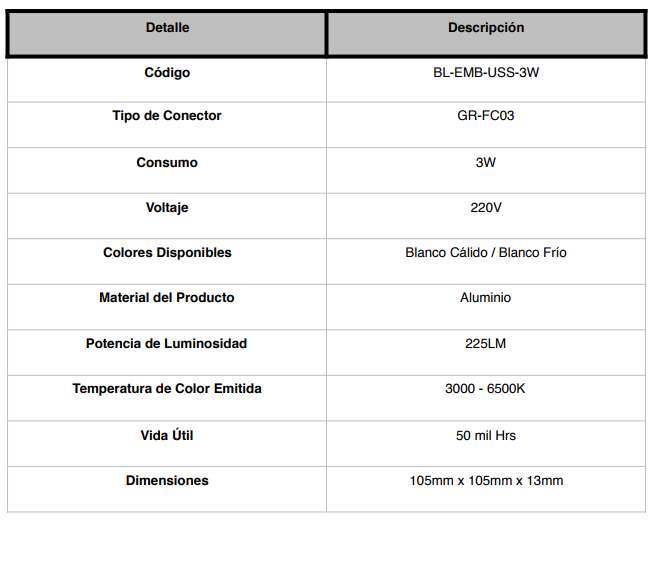Image resolution: width=663 pixels, height=566 pixels.
Task: Select the 220V voltage value
Action: [x=486, y=208]
